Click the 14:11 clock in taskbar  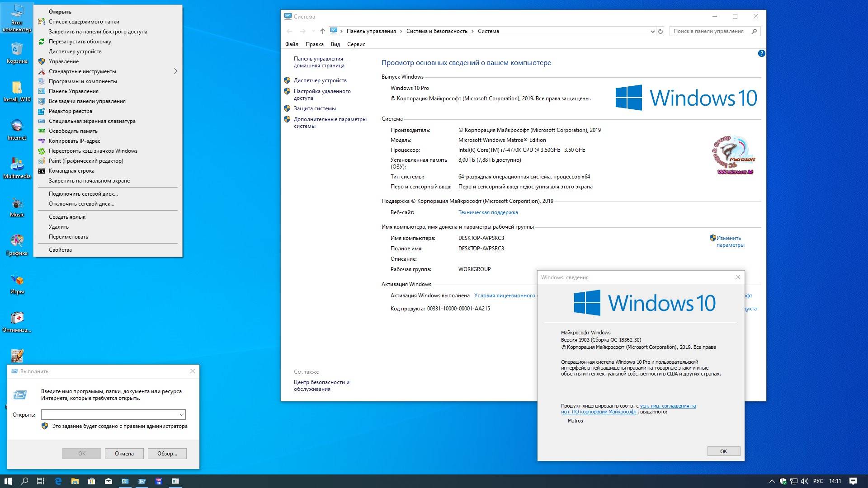(835, 481)
